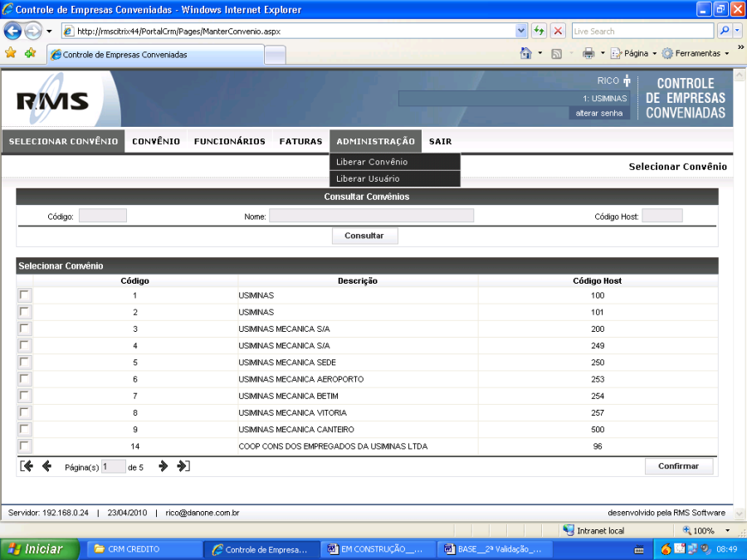Refresh the page with the green arrows icon

tap(539, 31)
